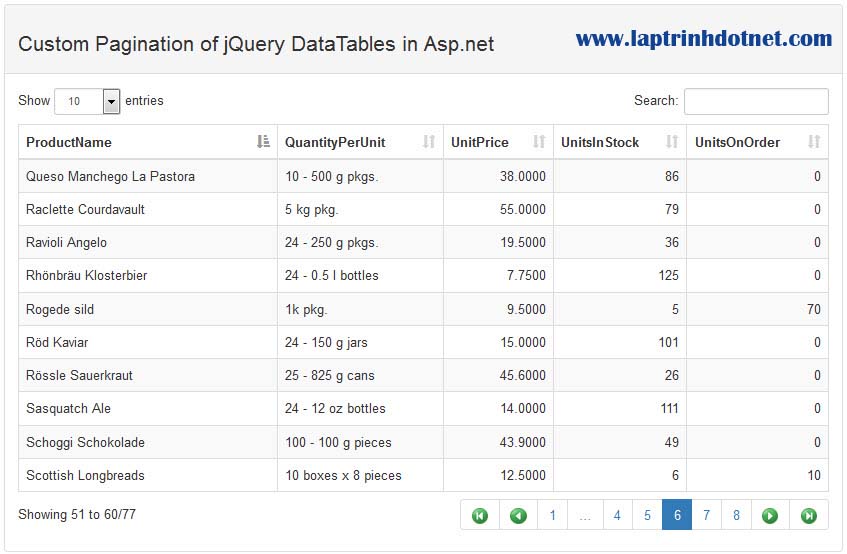Sort by ProductName using its sort icon
Image resolution: width=847 pixels, height=554 pixels.
pyautogui.click(x=263, y=142)
